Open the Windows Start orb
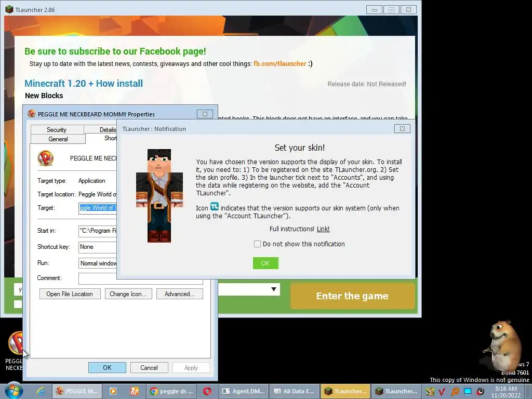 click(14, 391)
